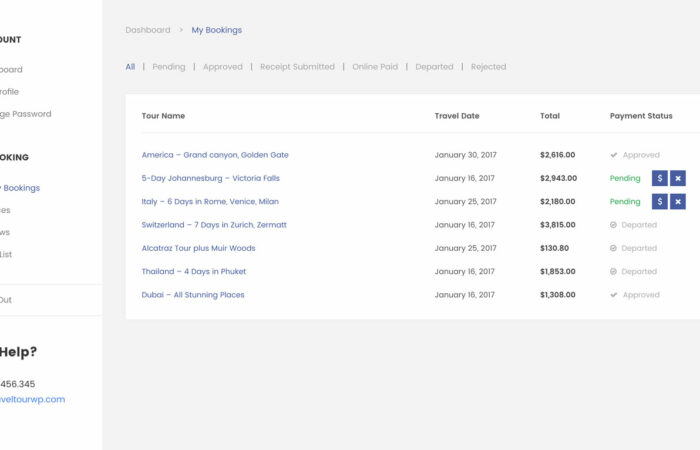Click the dollar payment icon for Italy booking
Screen dimensions: 700x450
coord(659,202)
